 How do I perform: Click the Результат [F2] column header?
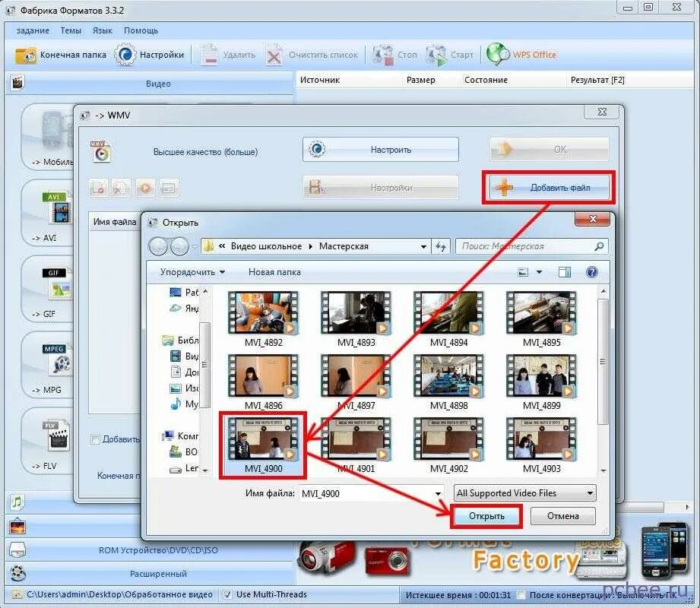[597, 80]
